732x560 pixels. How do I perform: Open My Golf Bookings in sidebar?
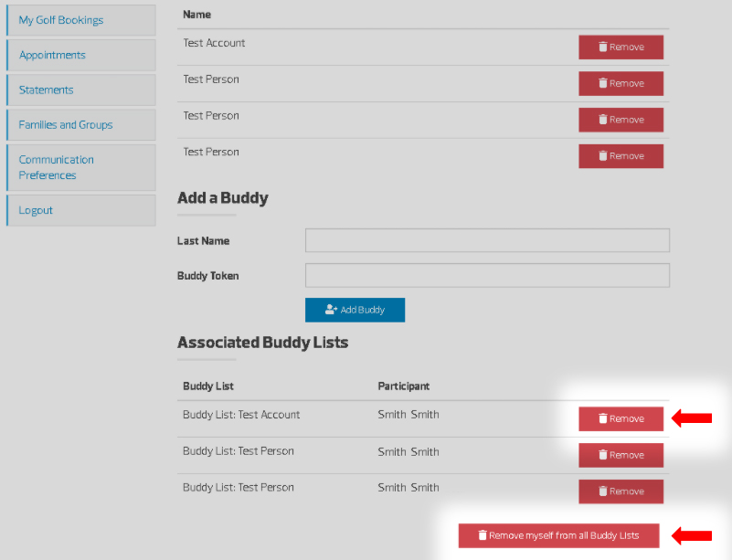click(61, 20)
